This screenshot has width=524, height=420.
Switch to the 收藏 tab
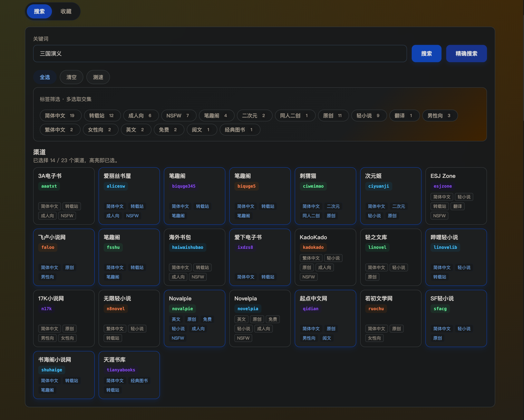coord(66,11)
